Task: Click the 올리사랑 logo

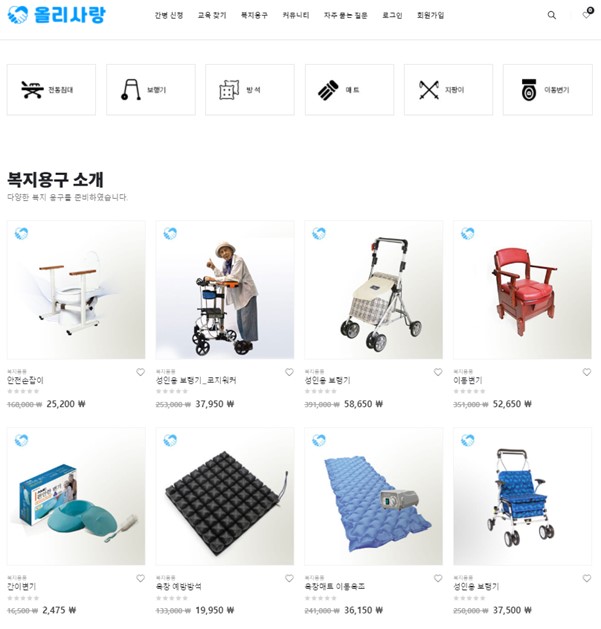Action: pos(57,15)
